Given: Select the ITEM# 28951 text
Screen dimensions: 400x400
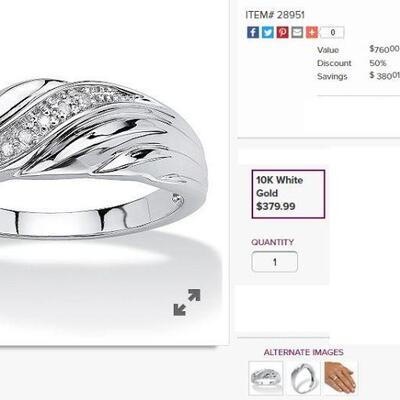Looking at the screenshot, I should pos(275,15).
